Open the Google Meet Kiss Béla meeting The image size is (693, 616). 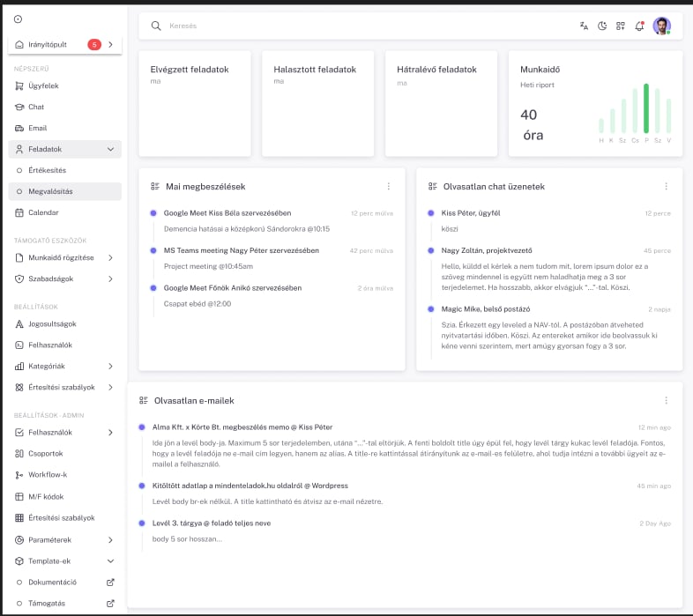tap(227, 213)
